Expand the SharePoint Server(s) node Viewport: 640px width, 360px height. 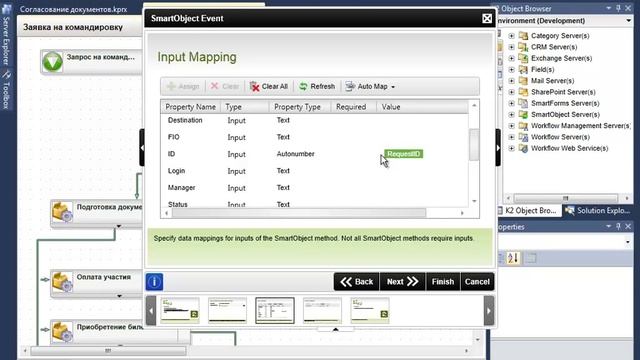(x=511, y=92)
